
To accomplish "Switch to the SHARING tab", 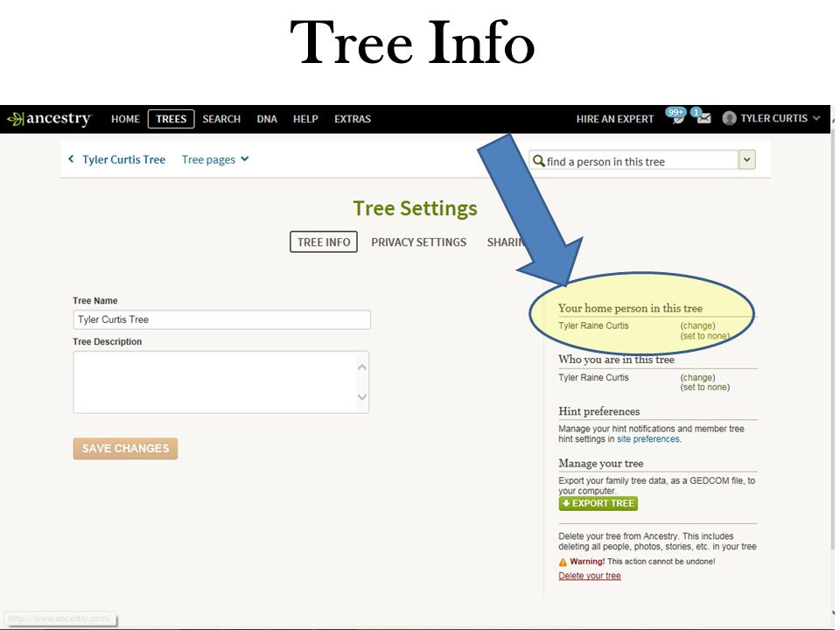I will (x=505, y=242).
